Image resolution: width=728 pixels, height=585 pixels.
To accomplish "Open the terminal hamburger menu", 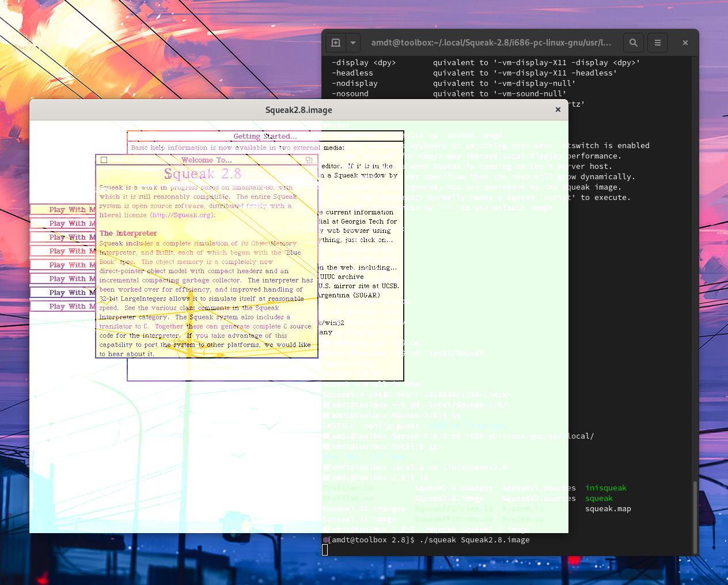I will tap(658, 43).
